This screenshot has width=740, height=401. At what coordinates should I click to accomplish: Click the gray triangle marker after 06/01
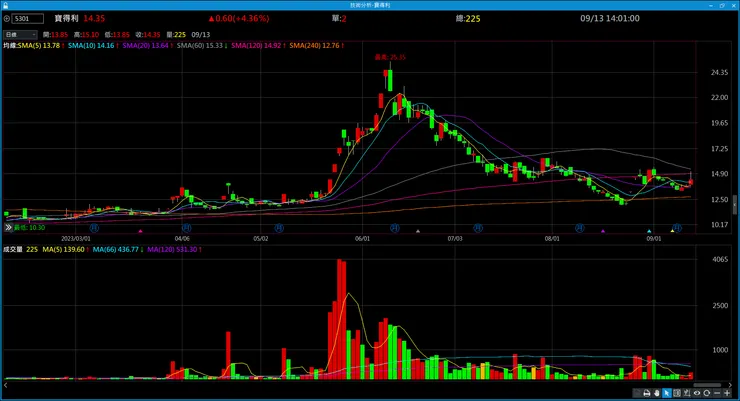[418, 231]
